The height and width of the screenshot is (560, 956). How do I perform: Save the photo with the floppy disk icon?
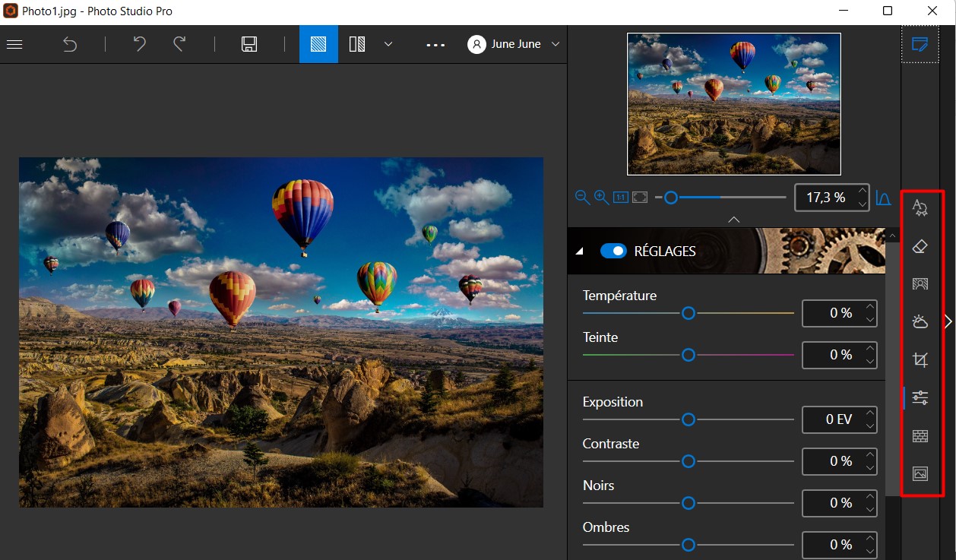click(249, 44)
